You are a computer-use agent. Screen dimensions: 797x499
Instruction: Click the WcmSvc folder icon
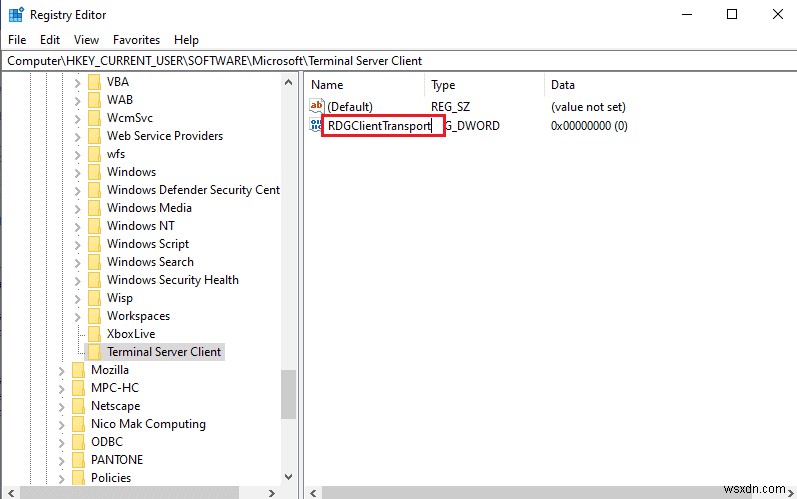pyautogui.click(x=94, y=118)
